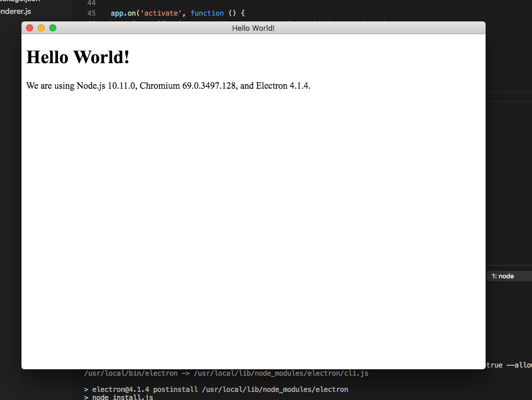This screenshot has height=400, width=532.
Task: Open the '1: node' terminal dropdown in VS Code
Action: (509, 276)
